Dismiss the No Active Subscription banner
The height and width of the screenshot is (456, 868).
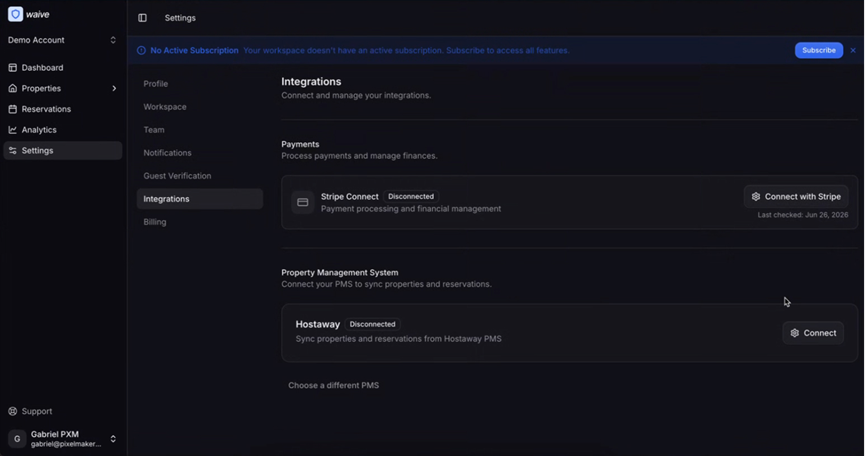pos(853,50)
